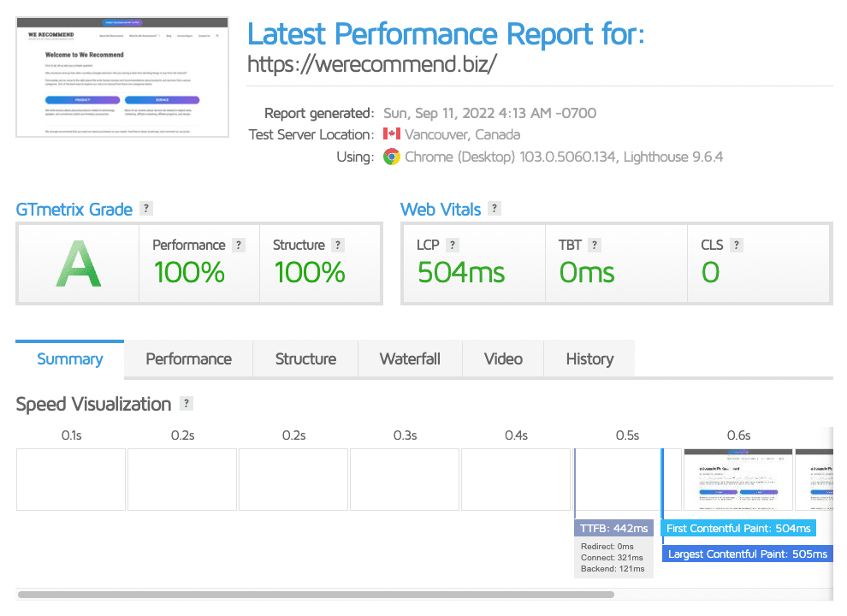Click the Connect: 321ms detail
Image resolution: width=847 pixels, height=616 pixels.
[612, 558]
